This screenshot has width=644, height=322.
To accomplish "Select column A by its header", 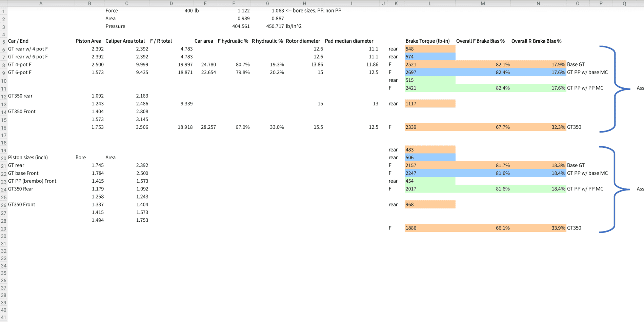I will 41,3.
